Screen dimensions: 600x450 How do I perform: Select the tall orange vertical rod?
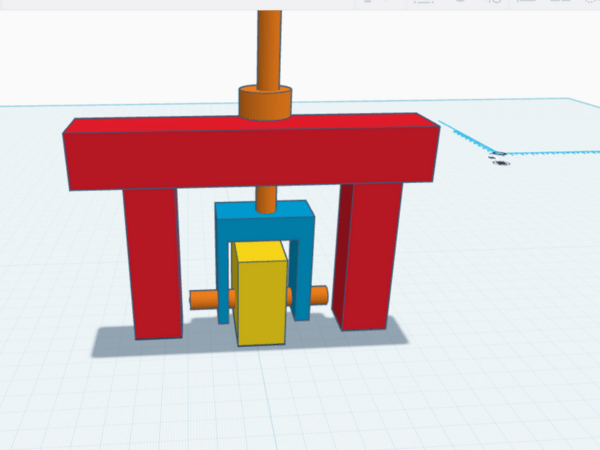(270, 50)
